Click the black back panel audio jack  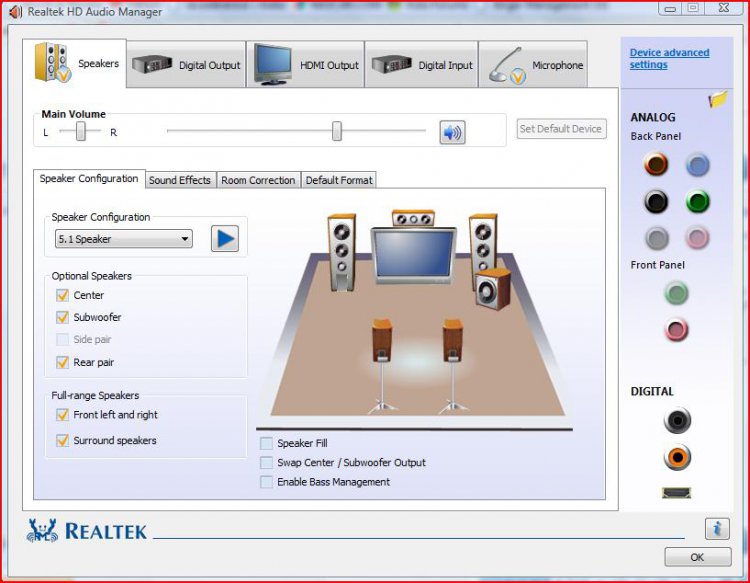click(x=656, y=201)
